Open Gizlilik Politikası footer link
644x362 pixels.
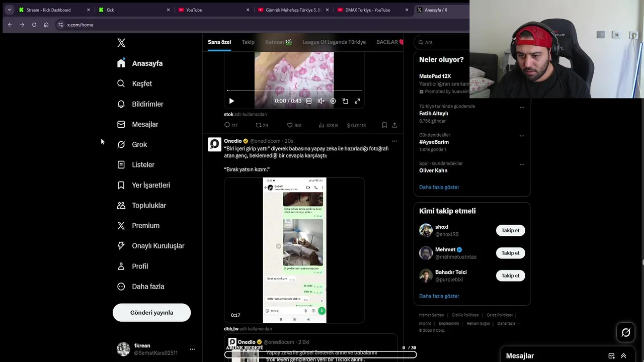point(465,315)
